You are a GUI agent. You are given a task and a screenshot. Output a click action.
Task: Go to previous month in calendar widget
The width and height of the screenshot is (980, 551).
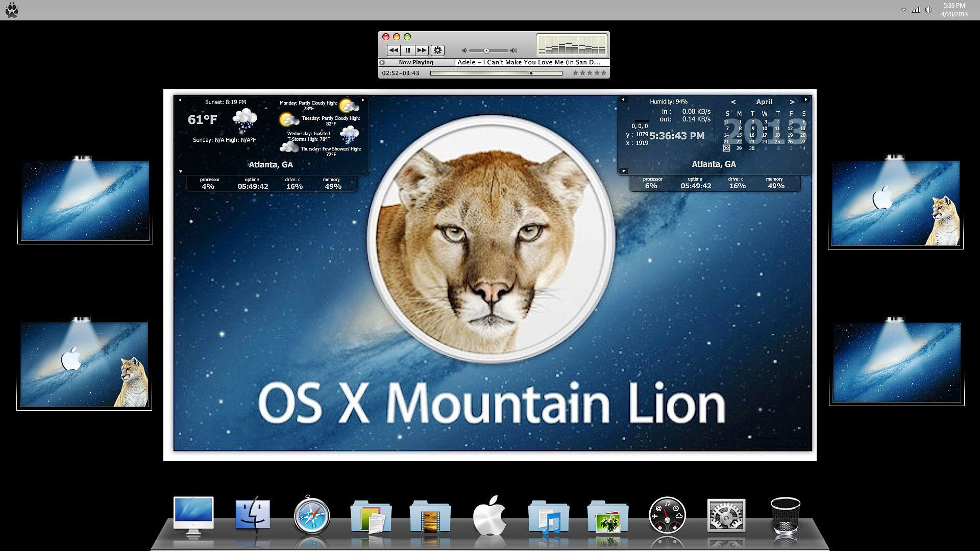(733, 102)
